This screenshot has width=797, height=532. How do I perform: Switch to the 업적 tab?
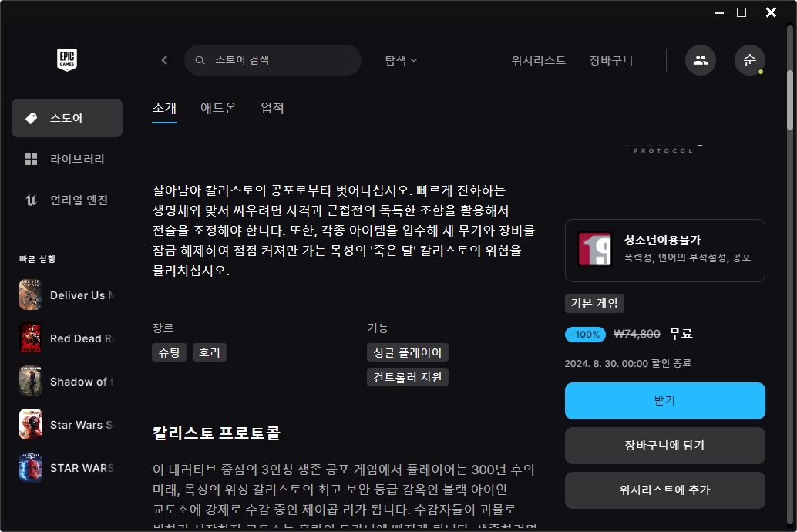(272, 108)
